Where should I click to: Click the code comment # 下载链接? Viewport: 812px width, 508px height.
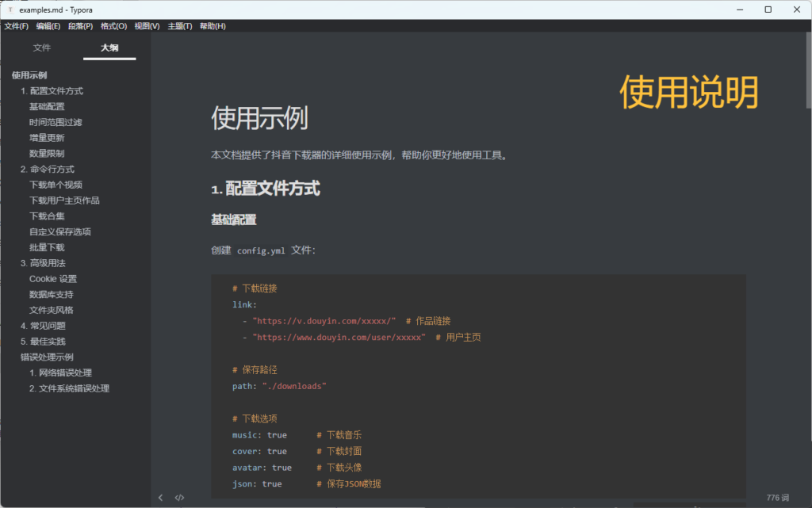click(x=255, y=288)
